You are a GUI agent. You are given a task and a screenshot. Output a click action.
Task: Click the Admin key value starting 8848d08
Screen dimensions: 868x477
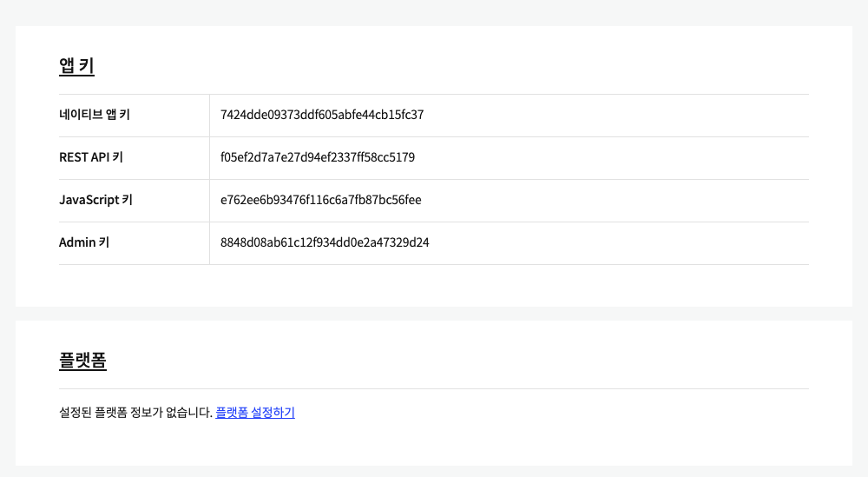pyautogui.click(x=325, y=242)
